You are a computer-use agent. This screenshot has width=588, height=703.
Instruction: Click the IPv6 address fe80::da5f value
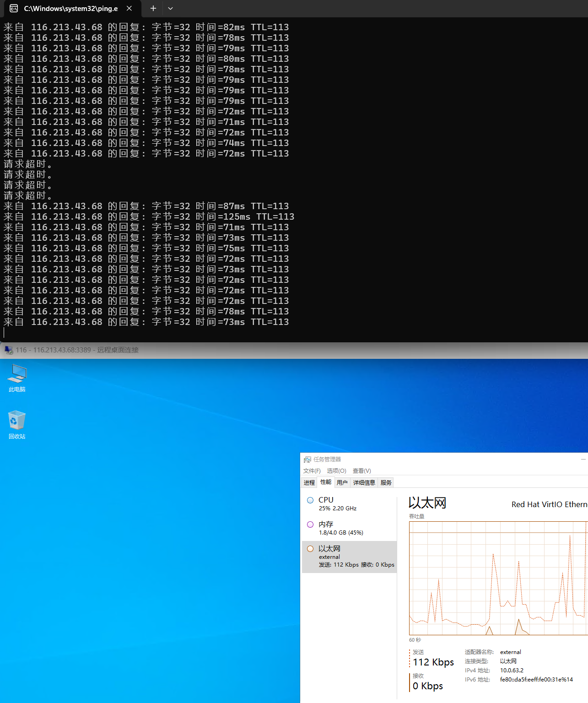coord(536,680)
